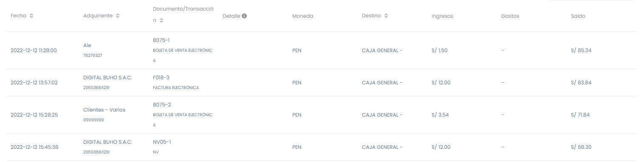Click the Detalle info icon
This screenshot has height=162, width=644.
coord(245,16)
